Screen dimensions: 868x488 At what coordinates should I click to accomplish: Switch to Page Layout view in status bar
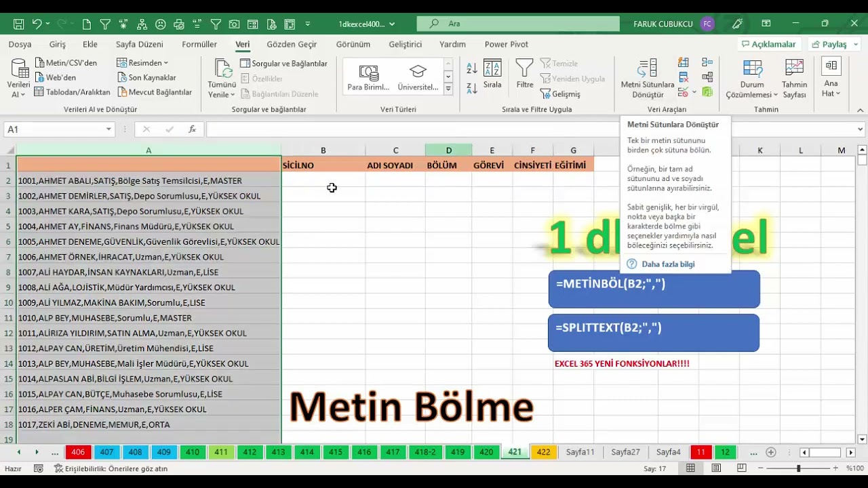pyautogui.click(x=716, y=468)
